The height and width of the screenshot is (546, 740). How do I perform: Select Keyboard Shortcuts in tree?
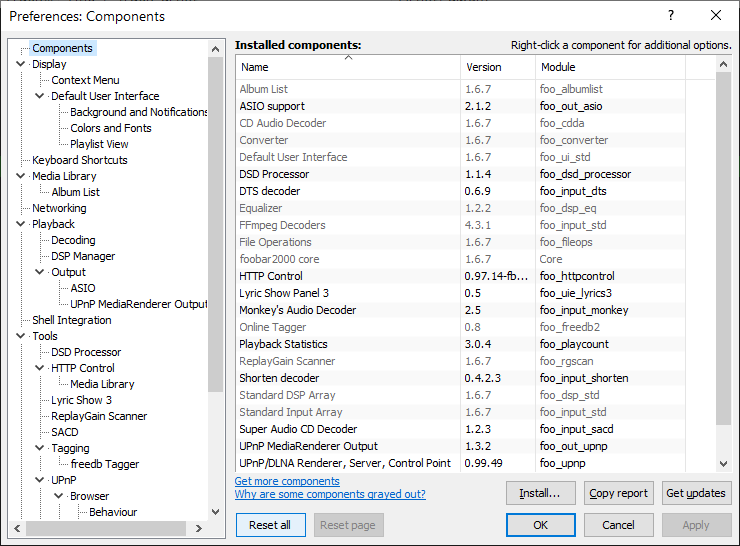(x=80, y=160)
